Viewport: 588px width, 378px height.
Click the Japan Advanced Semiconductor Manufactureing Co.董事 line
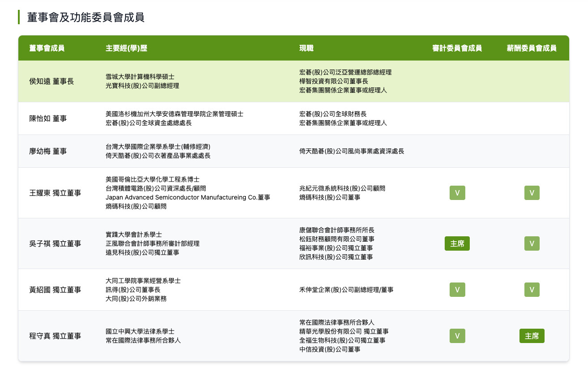coord(188,197)
